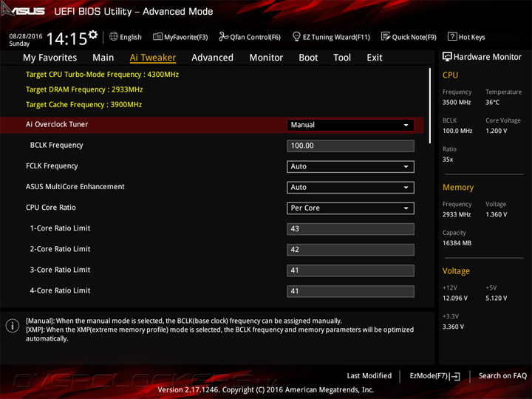Click the 1.360 V memory voltage value
The image size is (532, 399).
[496, 214]
